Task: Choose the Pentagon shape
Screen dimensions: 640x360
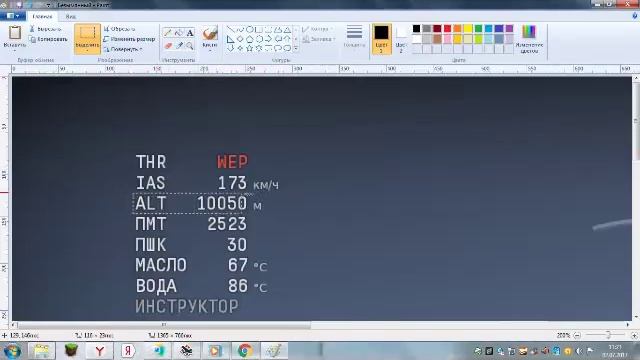Action: 249,39
